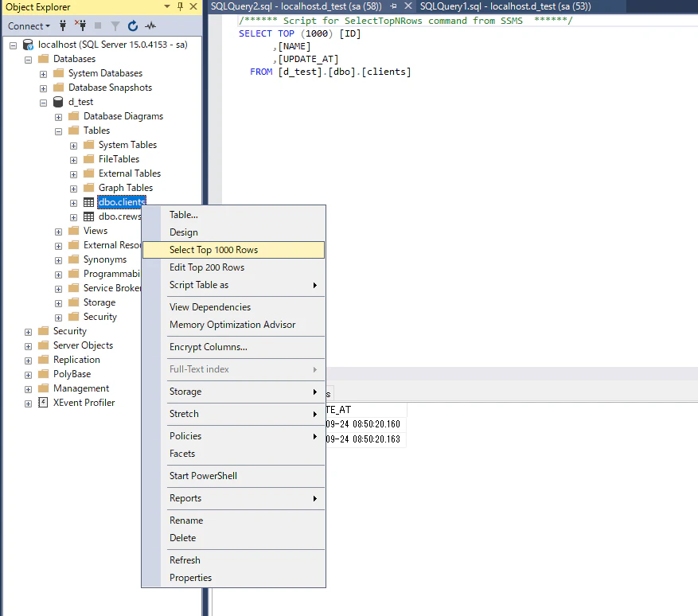Screen dimensions: 698x616
Task: Click Properties in context menu
Action: tap(233, 578)
